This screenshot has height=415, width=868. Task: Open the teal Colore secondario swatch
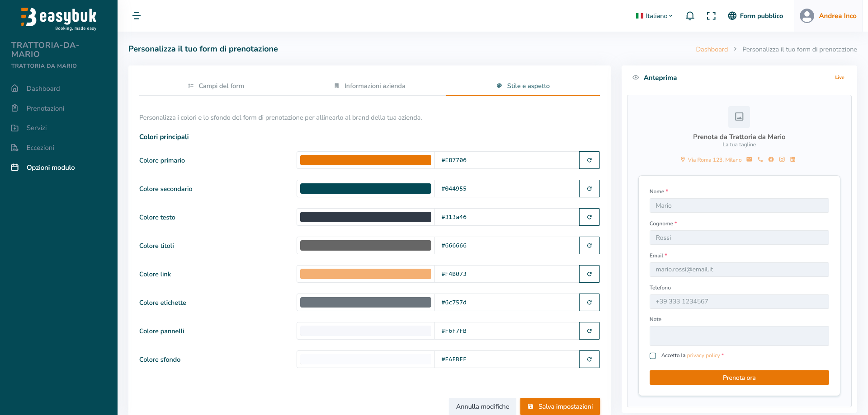tap(366, 189)
